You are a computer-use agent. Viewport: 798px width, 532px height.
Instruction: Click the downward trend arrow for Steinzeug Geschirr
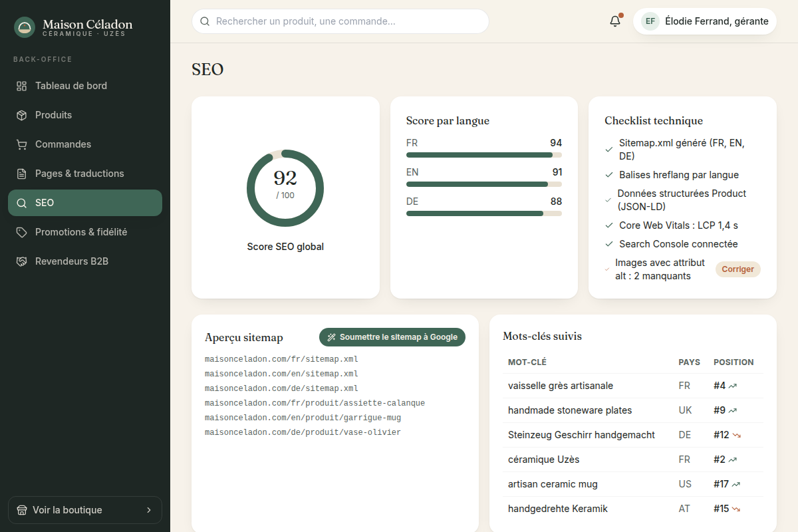coord(737,435)
